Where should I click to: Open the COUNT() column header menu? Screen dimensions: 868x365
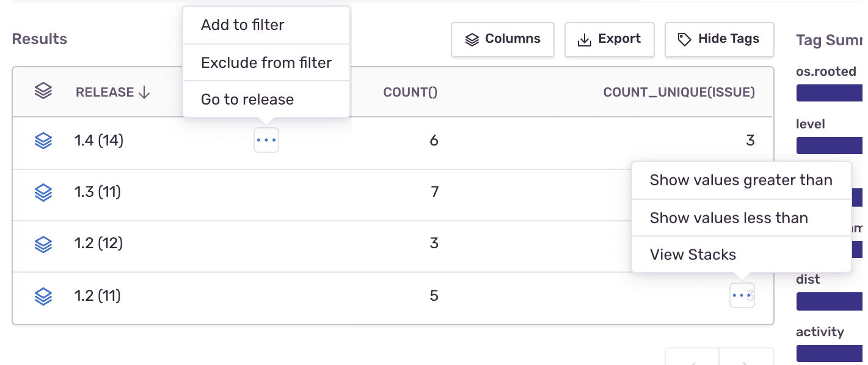coord(410,92)
